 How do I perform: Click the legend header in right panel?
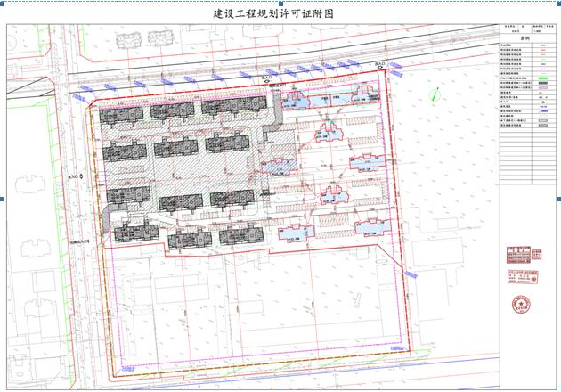[525, 39]
